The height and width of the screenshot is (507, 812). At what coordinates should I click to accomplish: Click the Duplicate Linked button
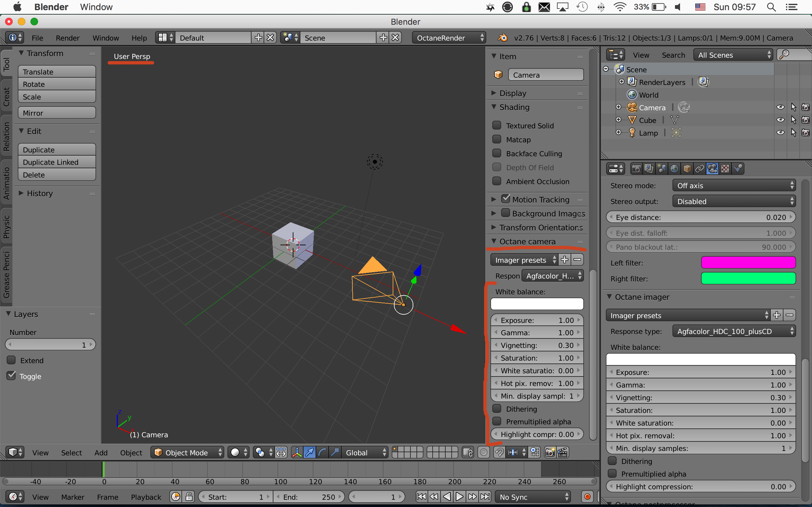click(57, 162)
